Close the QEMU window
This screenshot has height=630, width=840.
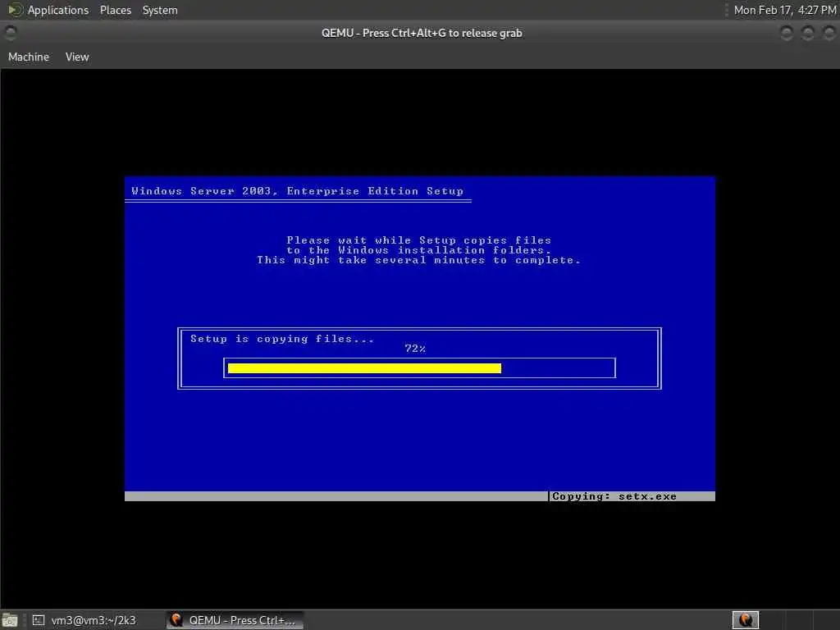click(829, 33)
